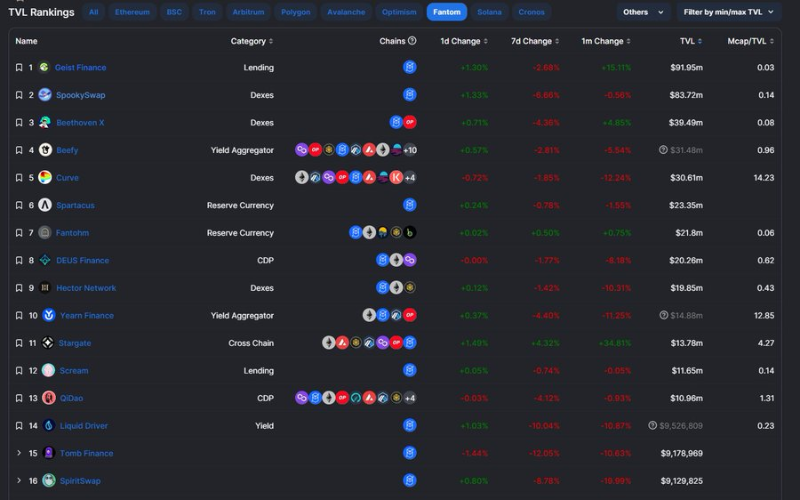Bookmark the DEUS Finance protocol
The image size is (800, 500).
click(x=19, y=260)
